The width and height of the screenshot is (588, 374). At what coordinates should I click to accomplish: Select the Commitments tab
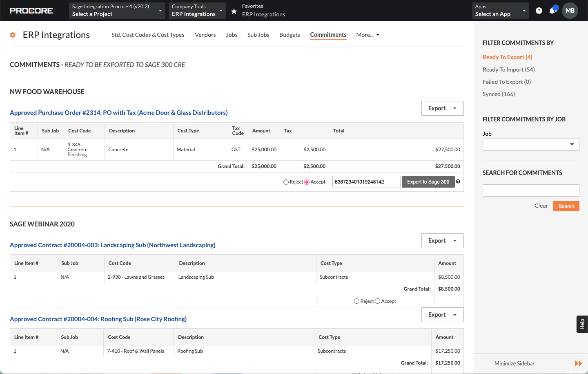(x=328, y=35)
